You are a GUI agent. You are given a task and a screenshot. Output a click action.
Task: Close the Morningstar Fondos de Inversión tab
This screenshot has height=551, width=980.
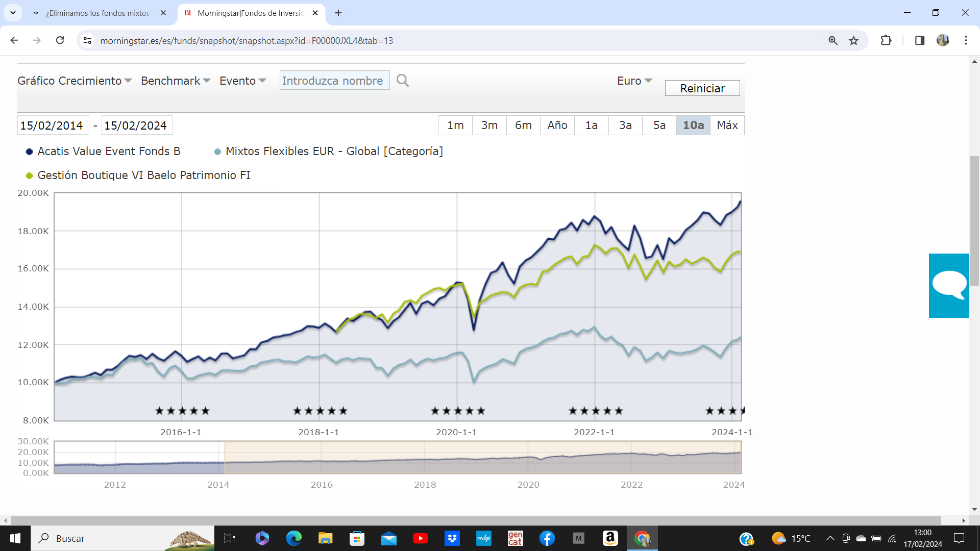(315, 13)
